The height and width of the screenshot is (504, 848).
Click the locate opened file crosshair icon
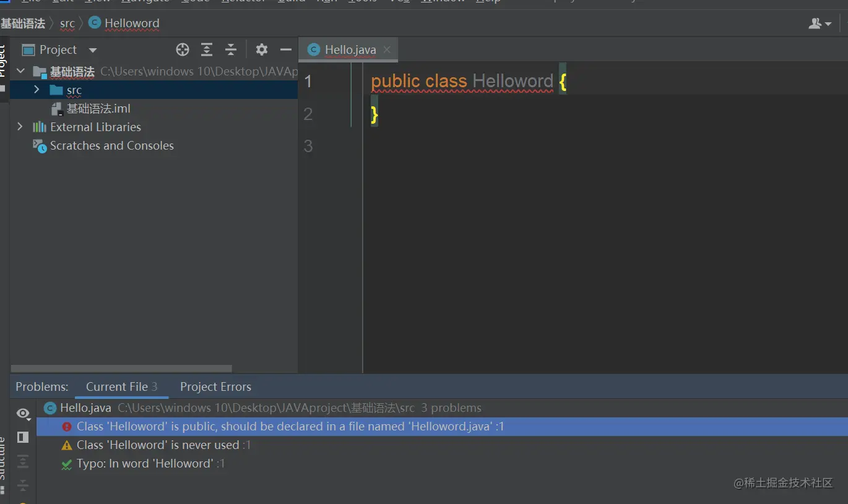pyautogui.click(x=182, y=50)
